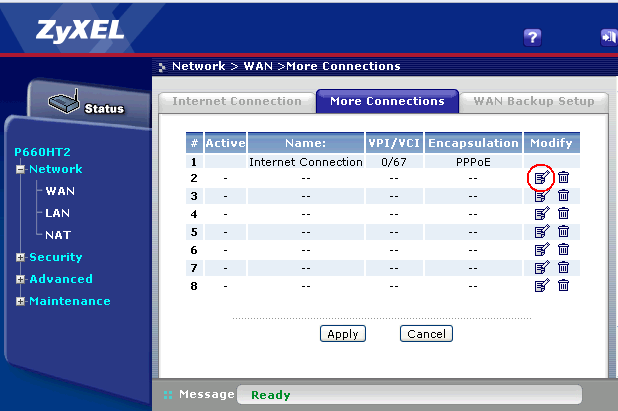Edit connection entry number 3
618x411 pixels.
(541, 196)
